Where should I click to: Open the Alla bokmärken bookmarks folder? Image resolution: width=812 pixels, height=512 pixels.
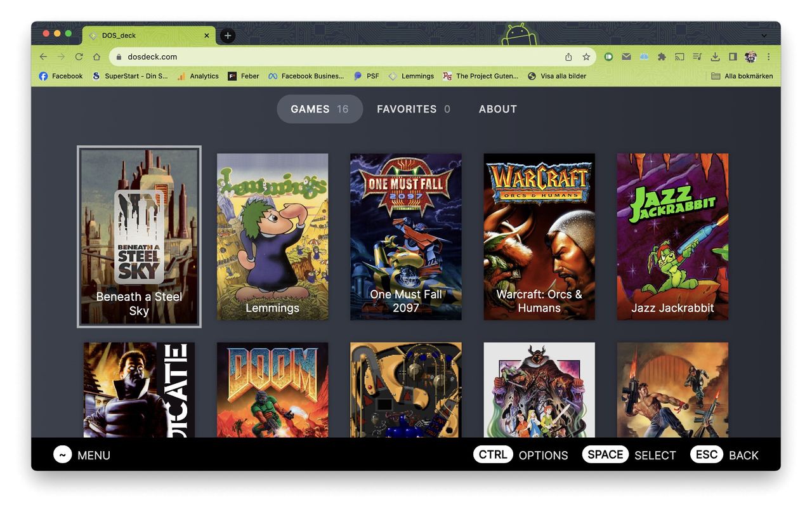(x=742, y=76)
